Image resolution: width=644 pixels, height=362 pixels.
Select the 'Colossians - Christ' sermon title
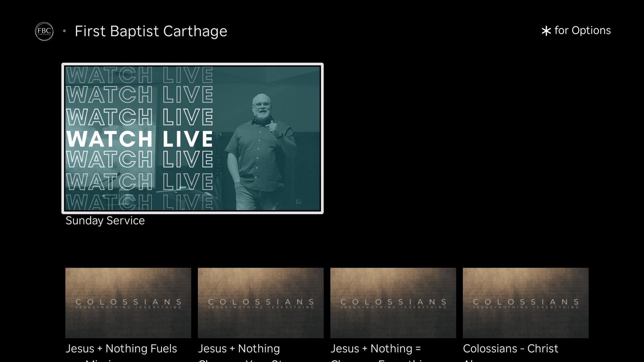pyautogui.click(x=510, y=349)
